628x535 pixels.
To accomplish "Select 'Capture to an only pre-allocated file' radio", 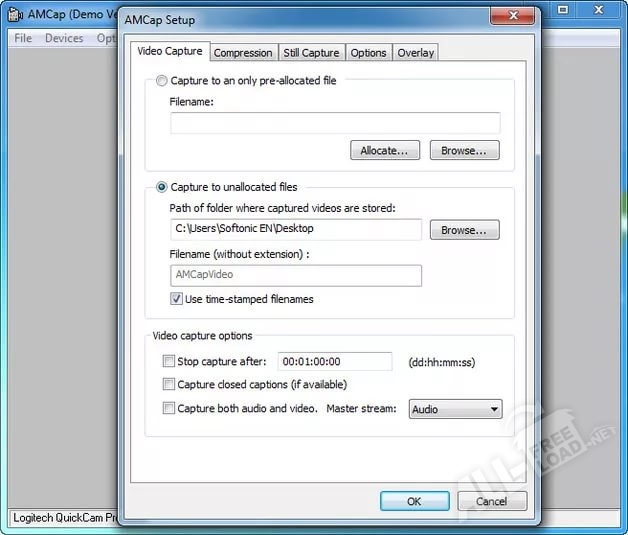I will [x=162, y=81].
